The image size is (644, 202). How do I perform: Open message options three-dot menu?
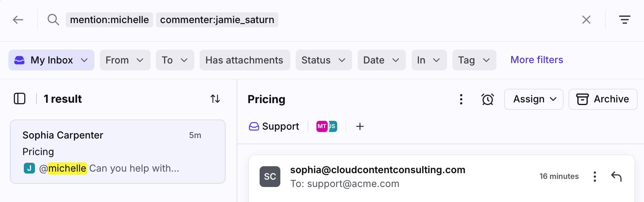(x=594, y=177)
